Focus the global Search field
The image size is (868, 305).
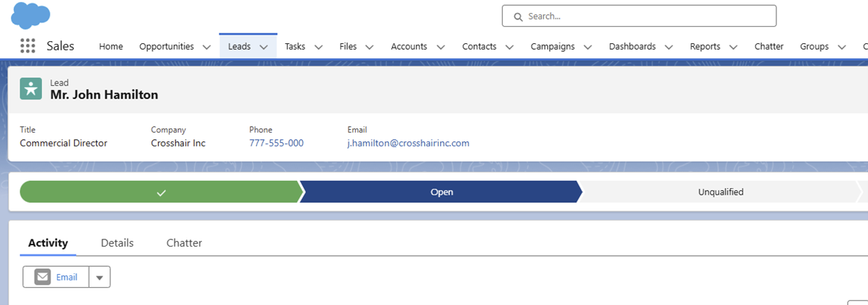pyautogui.click(x=639, y=16)
